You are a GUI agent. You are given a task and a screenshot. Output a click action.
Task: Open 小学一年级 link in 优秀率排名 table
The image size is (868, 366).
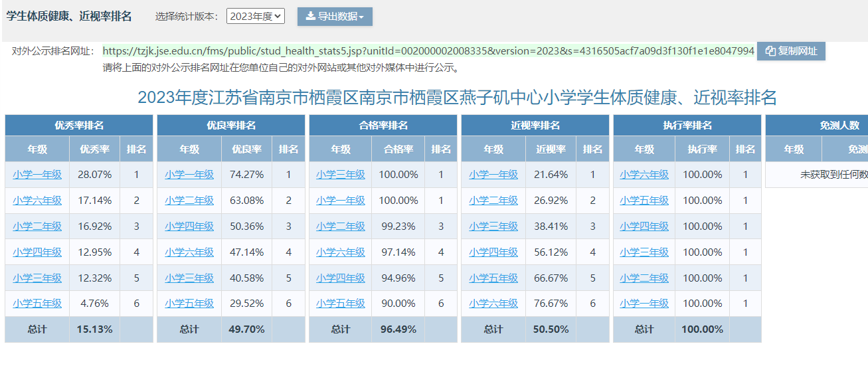pyautogui.click(x=37, y=175)
